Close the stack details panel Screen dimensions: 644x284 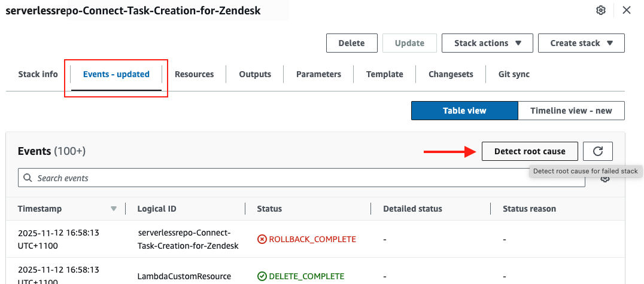(627, 10)
